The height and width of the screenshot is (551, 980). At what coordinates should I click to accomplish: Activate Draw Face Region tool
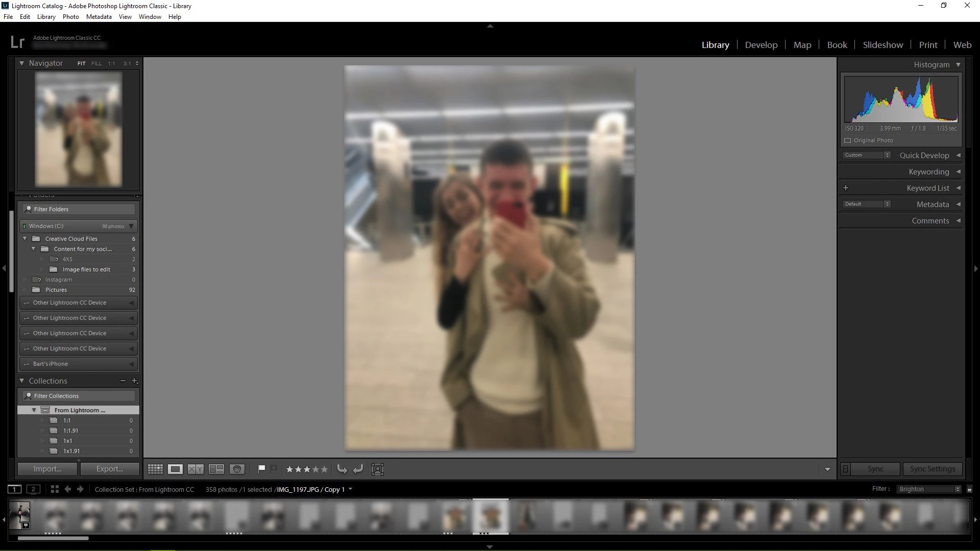tap(378, 469)
